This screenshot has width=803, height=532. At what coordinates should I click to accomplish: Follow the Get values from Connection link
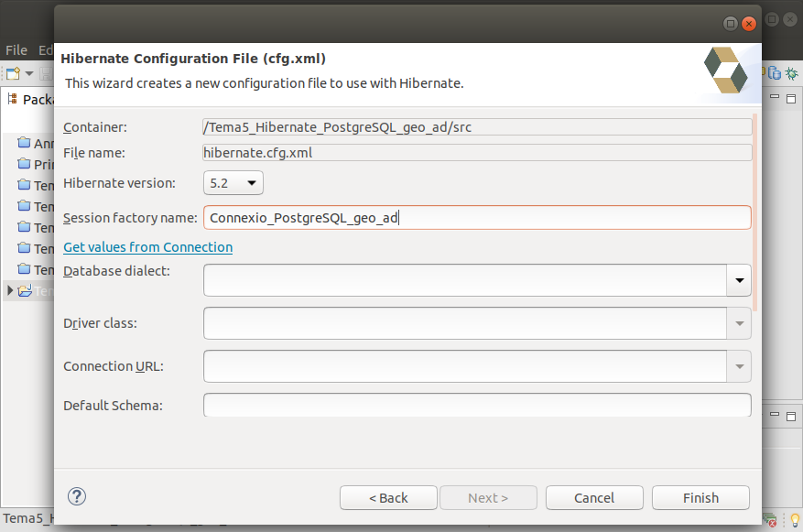pyautogui.click(x=148, y=247)
